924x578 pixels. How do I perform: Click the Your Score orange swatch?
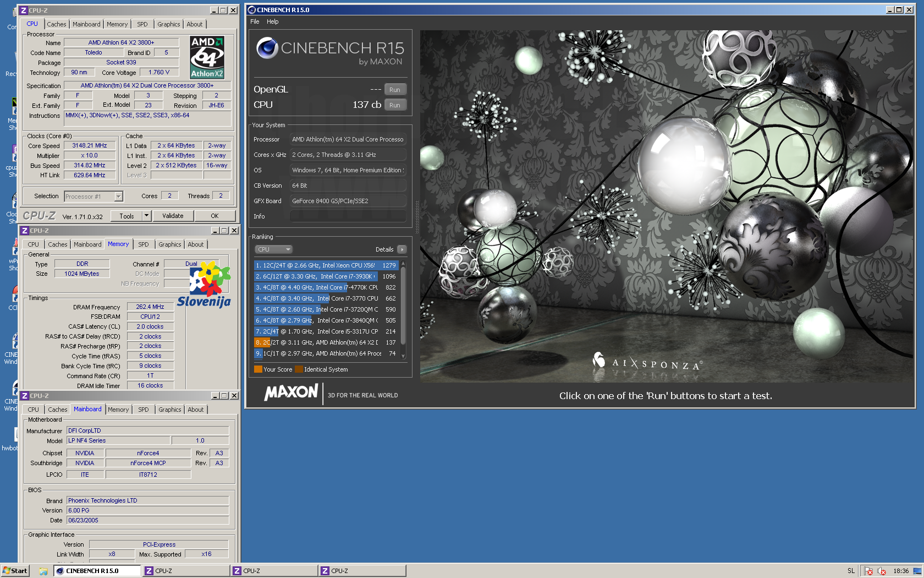click(258, 369)
